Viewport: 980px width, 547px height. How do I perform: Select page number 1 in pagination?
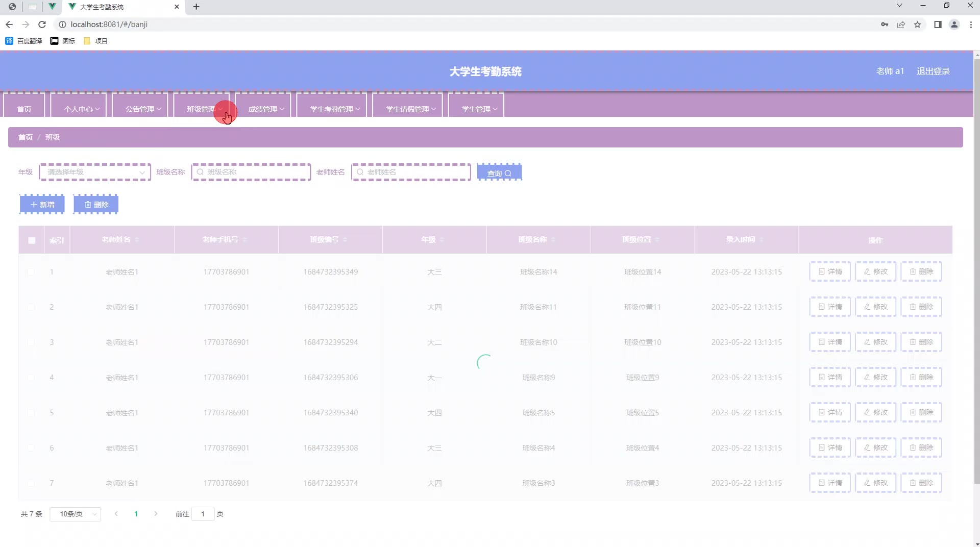[136, 514]
